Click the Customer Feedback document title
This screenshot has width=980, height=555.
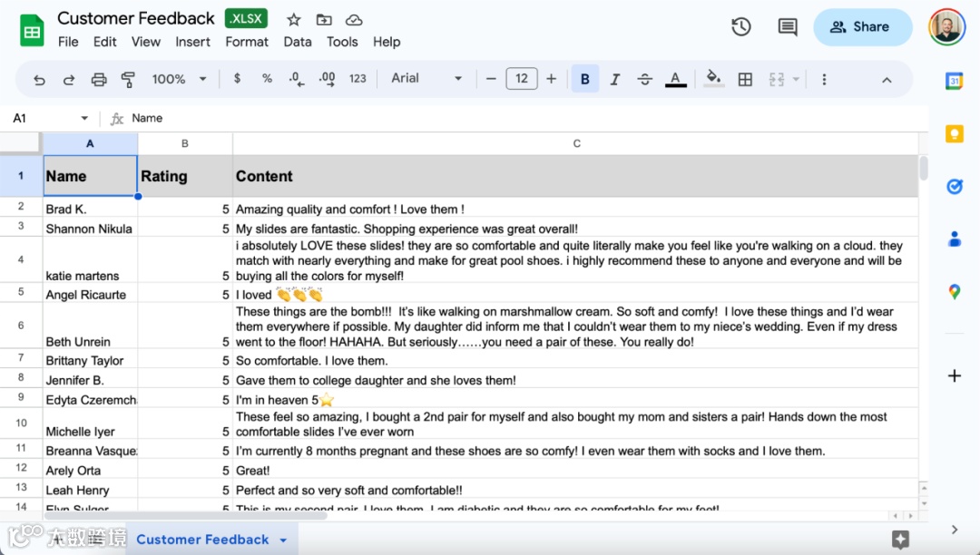coord(136,19)
